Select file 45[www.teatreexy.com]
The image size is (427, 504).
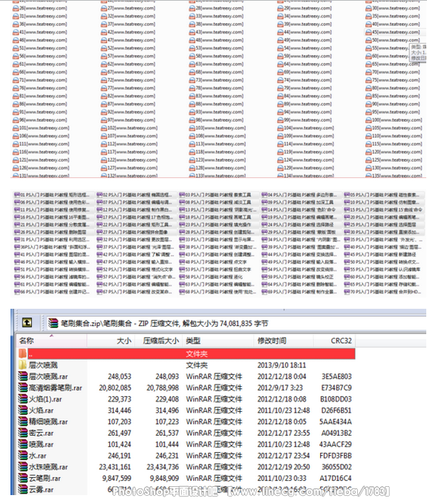click(393, 32)
